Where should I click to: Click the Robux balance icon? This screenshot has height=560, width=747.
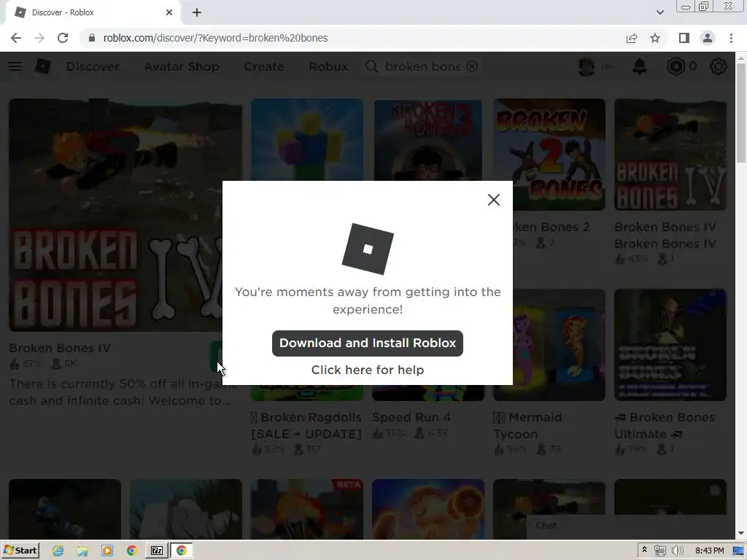(676, 66)
